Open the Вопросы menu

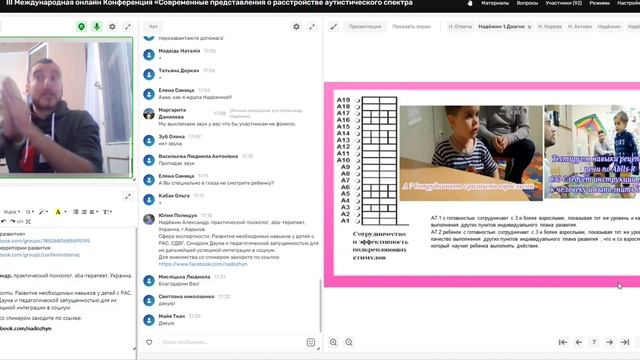pos(527,3)
